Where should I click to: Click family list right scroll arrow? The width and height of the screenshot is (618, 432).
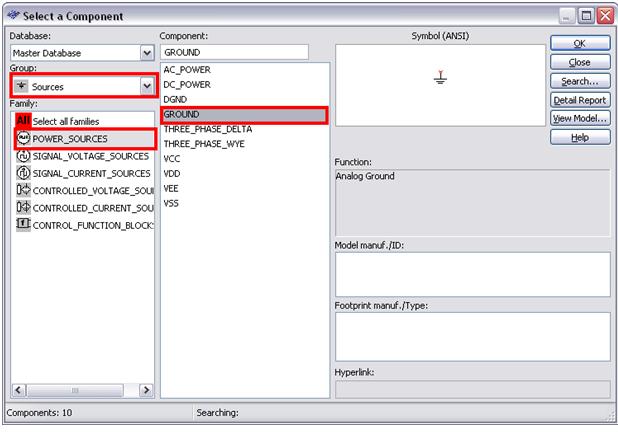tap(146, 390)
